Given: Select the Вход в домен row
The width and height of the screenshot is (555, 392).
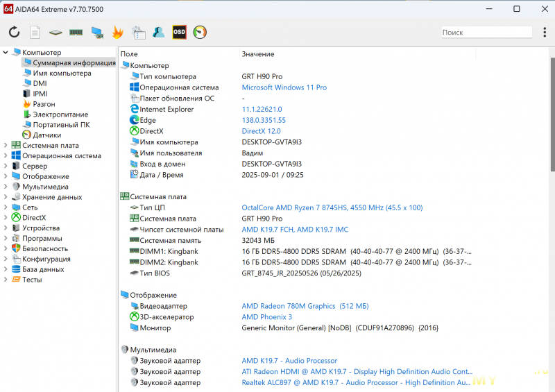Looking at the screenshot, I should click(x=298, y=164).
